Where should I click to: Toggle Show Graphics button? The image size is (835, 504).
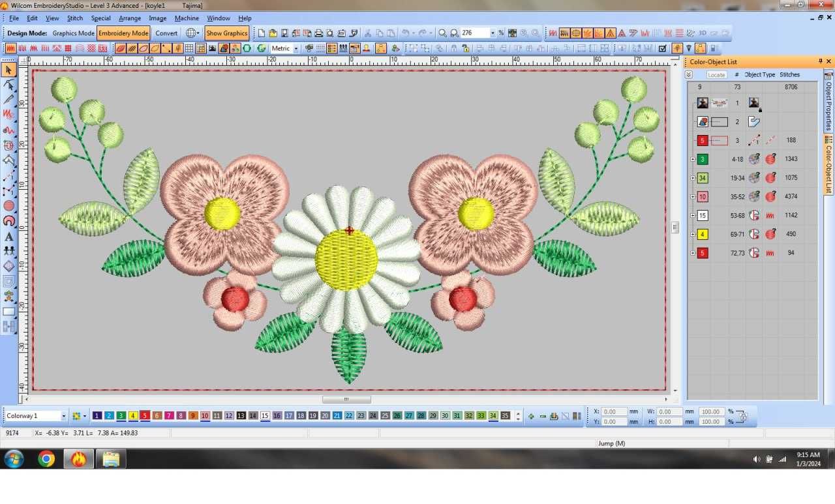click(226, 33)
